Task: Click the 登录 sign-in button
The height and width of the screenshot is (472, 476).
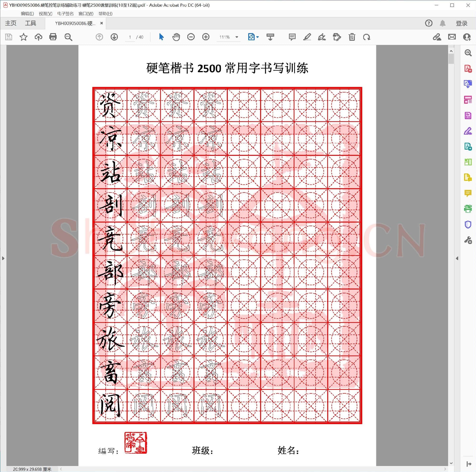Action: [462, 23]
